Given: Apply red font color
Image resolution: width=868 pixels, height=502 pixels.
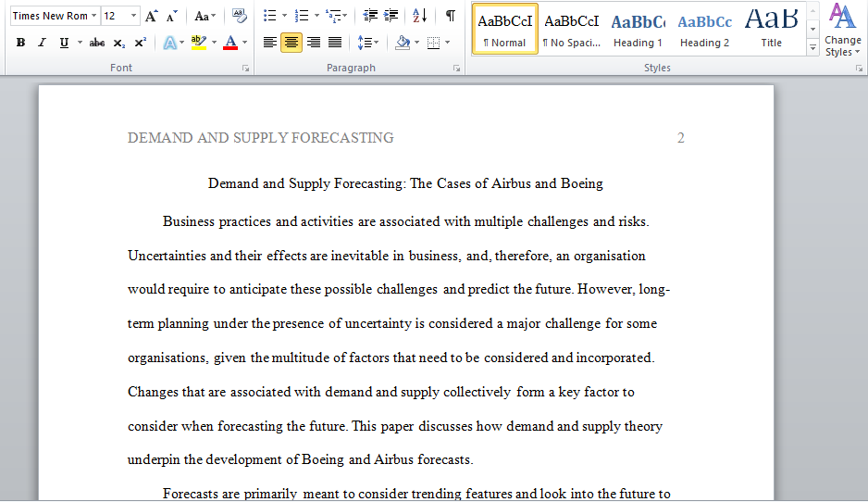Looking at the screenshot, I should 230,43.
